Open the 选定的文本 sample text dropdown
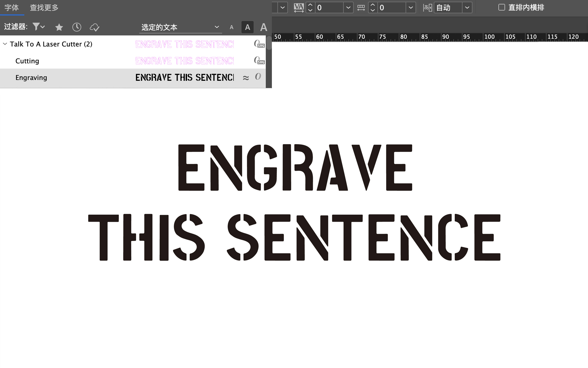This screenshot has width=588, height=368. (180, 27)
